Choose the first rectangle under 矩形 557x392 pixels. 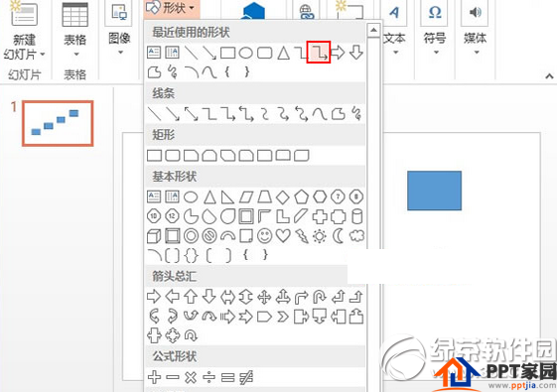pos(154,155)
